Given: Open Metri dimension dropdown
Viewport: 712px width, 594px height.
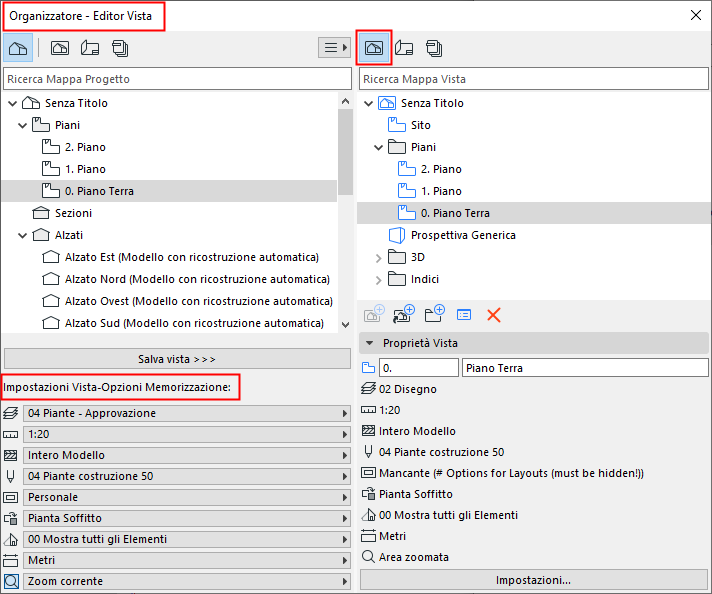Looking at the screenshot, I should (187, 560).
